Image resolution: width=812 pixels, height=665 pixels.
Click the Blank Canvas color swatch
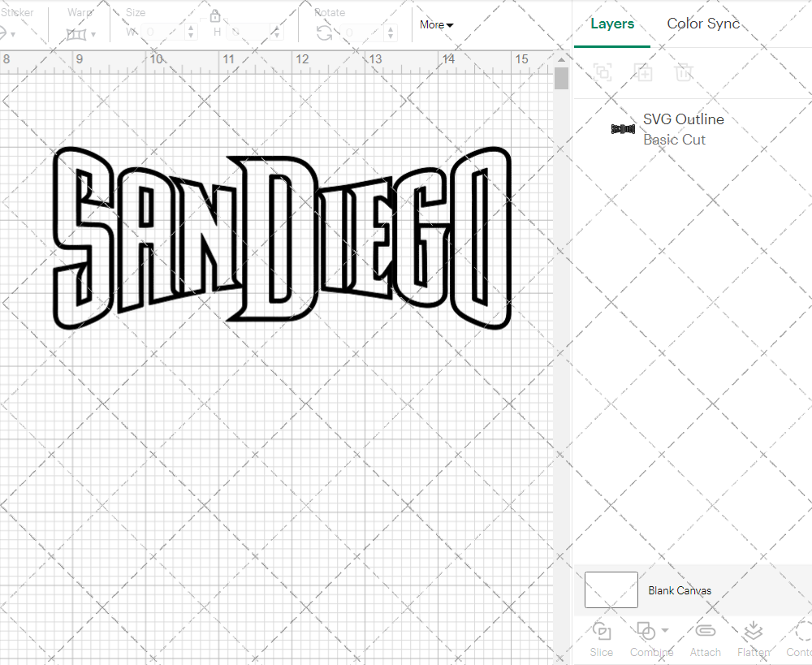click(611, 590)
